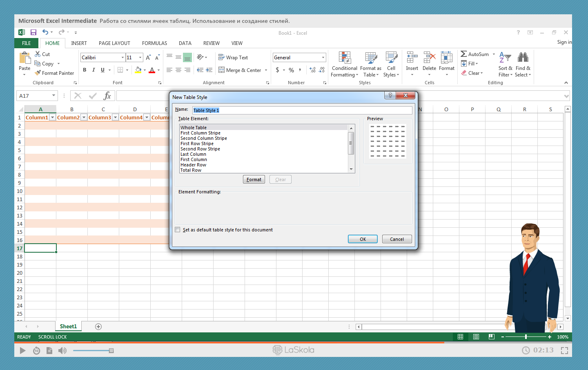Click the Find & Select binoculars icon
This screenshot has width=588, height=370.
pos(523,57)
